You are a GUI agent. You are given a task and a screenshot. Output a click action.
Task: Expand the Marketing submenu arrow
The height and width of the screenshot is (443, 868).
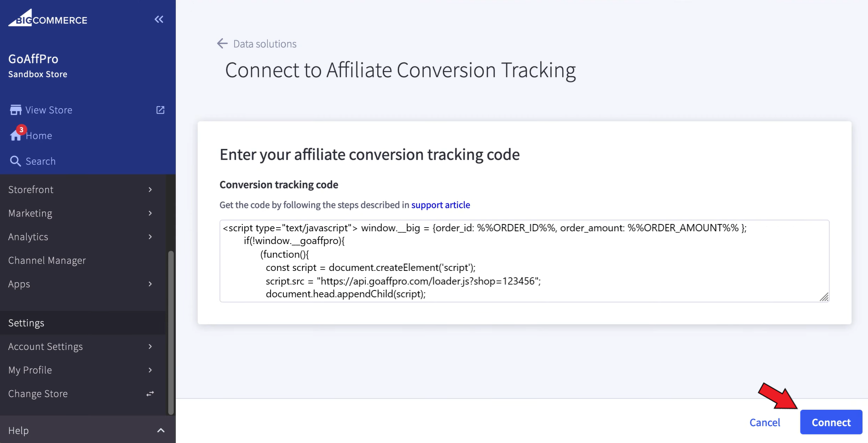coord(150,214)
